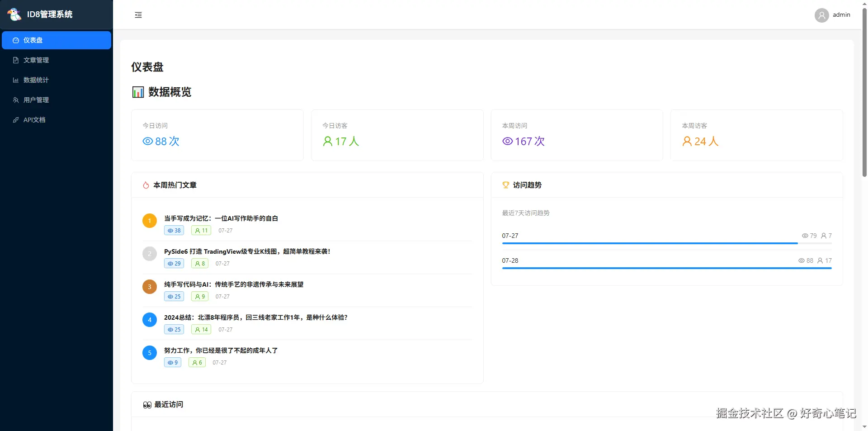The width and height of the screenshot is (868, 431).
Task: Click the page vertical scrollbar
Action: [864, 90]
